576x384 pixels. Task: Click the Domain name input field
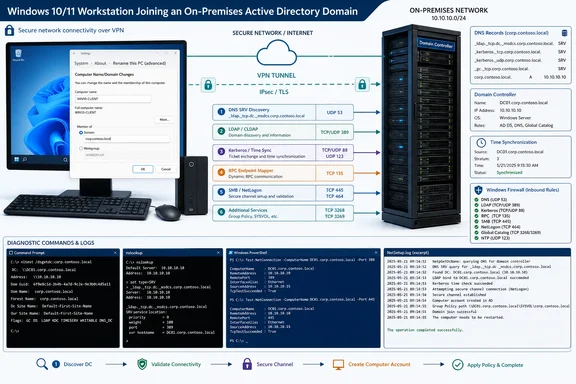point(126,139)
